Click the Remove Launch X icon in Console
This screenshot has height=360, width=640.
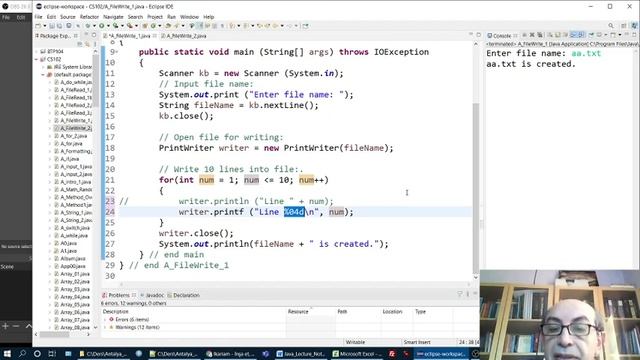532,36
